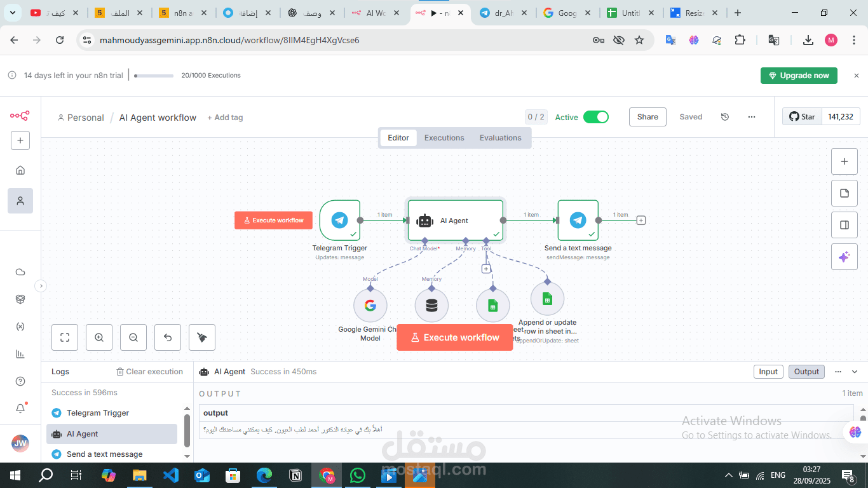Select the Send a text message node

[578, 220]
